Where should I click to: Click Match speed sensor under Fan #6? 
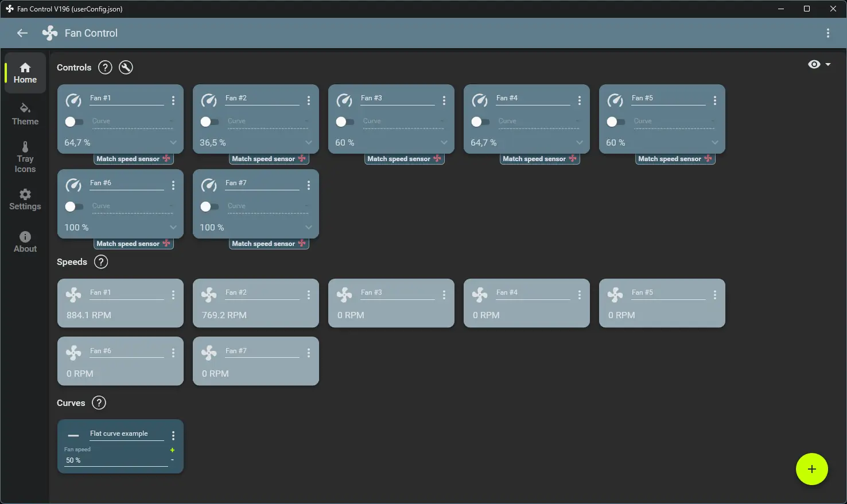pos(133,244)
